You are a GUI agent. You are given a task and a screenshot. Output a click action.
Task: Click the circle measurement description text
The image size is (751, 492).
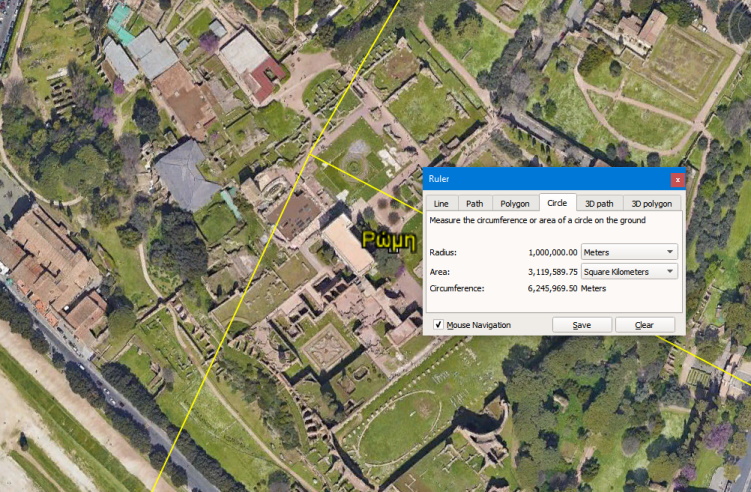[537, 220]
